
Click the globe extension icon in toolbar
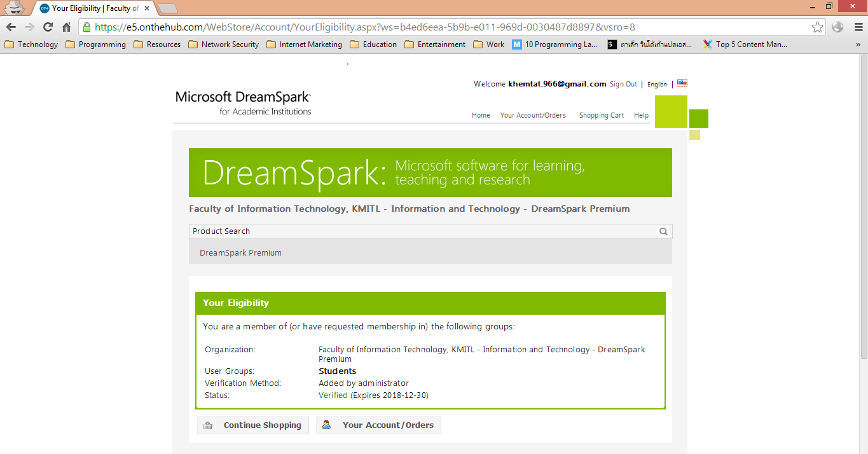[x=837, y=27]
